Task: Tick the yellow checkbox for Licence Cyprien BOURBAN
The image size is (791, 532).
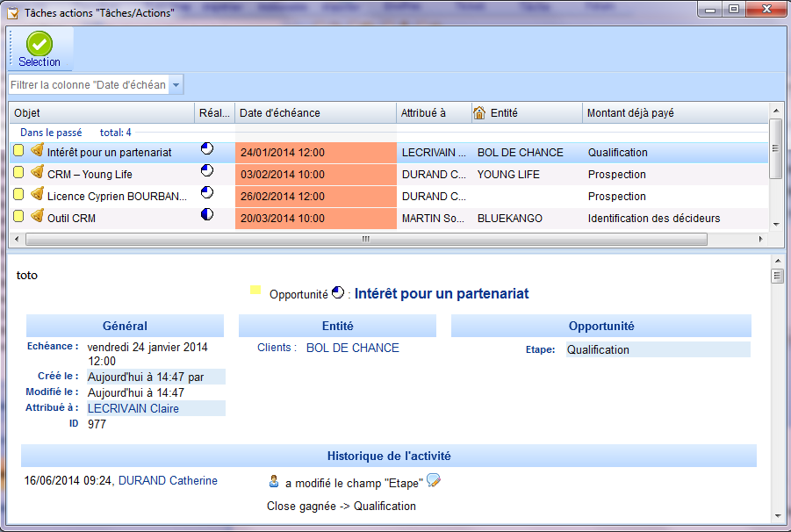Action: tap(18, 194)
